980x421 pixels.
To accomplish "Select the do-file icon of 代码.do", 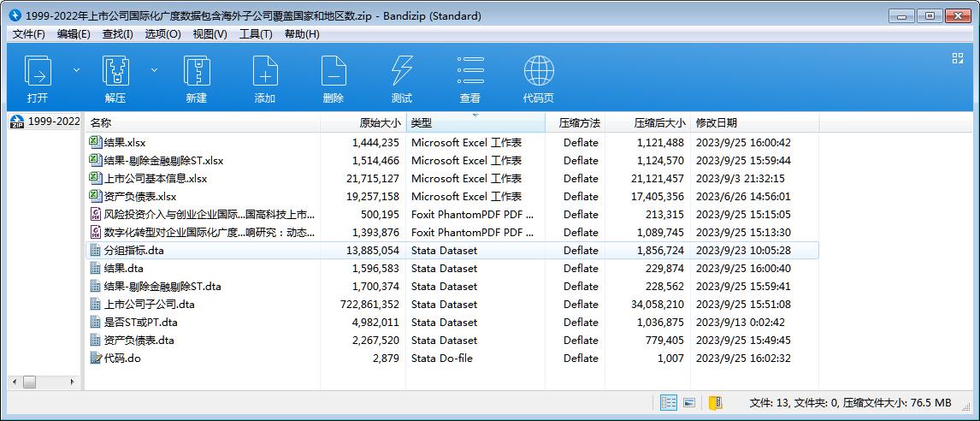I will (x=96, y=359).
